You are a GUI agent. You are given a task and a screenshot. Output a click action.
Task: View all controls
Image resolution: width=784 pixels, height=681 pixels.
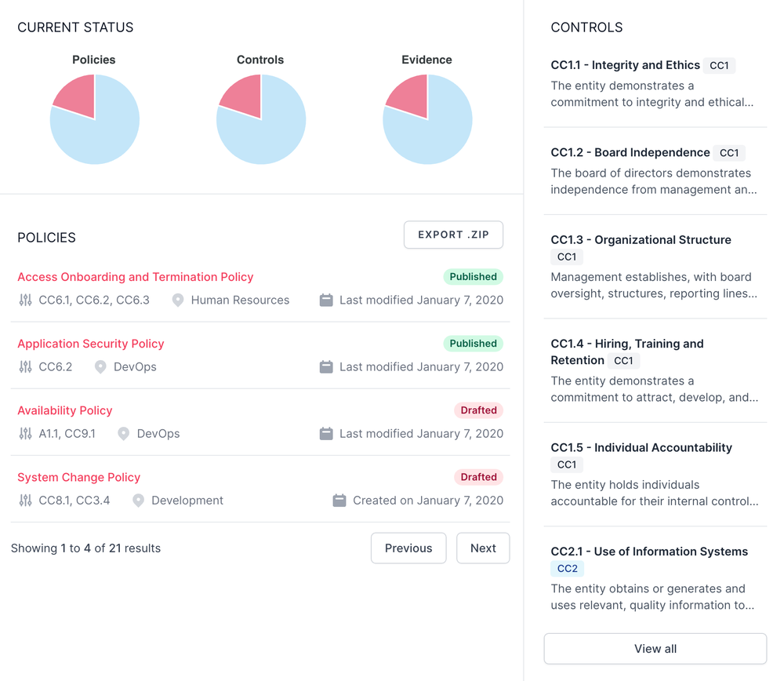click(655, 649)
